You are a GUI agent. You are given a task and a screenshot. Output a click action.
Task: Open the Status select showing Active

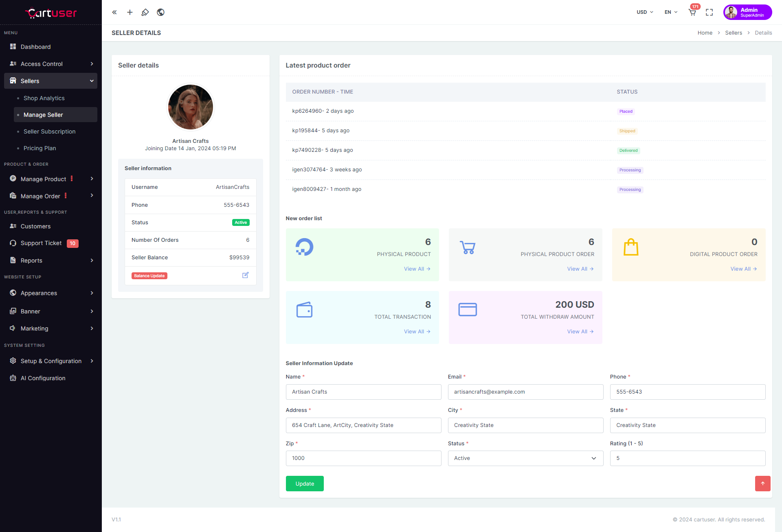click(x=525, y=458)
